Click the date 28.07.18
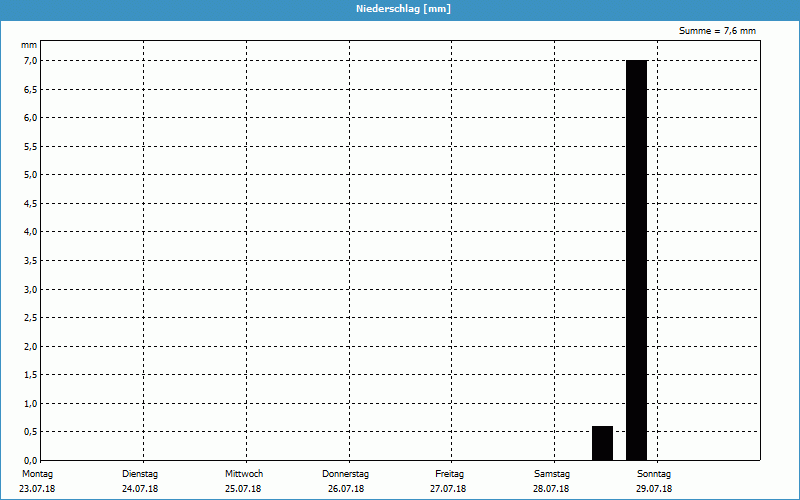This screenshot has width=800, height=500. [551, 489]
